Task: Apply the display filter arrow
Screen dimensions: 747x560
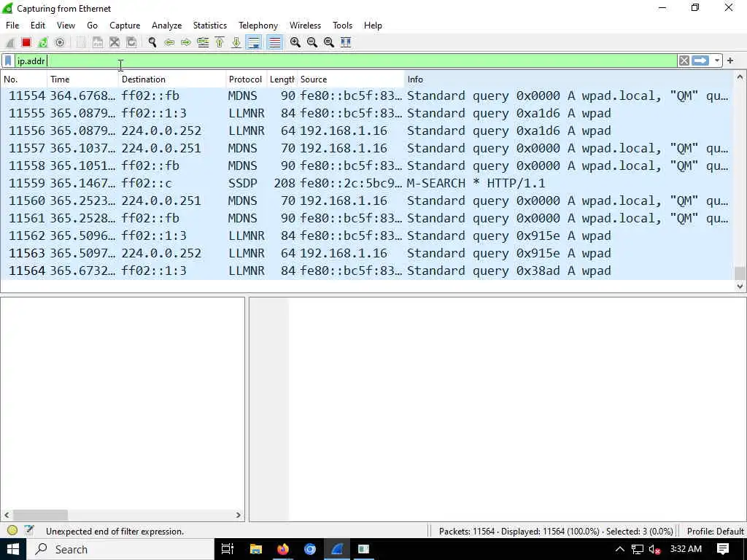Action: [x=700, y=61]
